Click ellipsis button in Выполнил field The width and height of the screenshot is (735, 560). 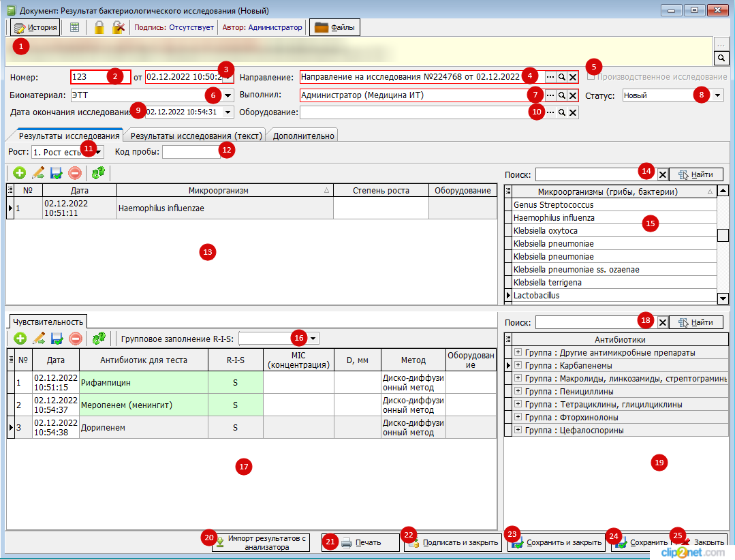(550, 95)
